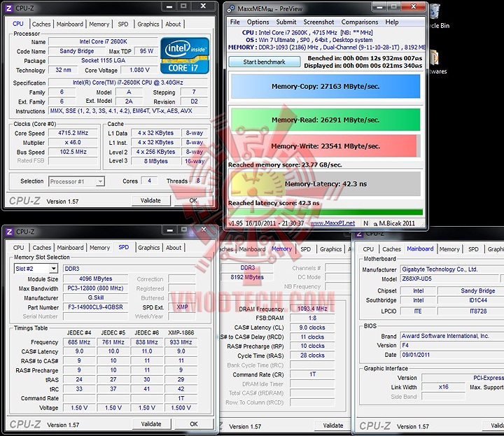Select Memory tab in Mainboard CPU-Z window
Screen dimensions: 504x436
[449, 249]
